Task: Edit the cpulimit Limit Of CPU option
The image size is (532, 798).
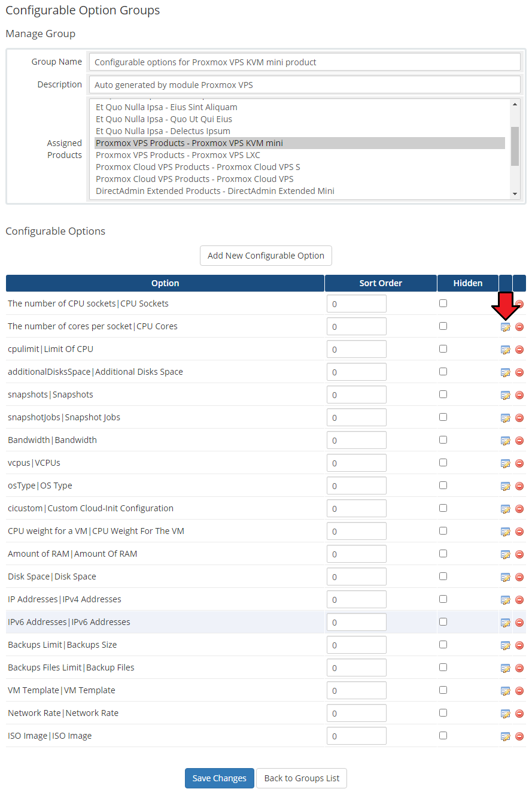Action: [x=506, y=350]
